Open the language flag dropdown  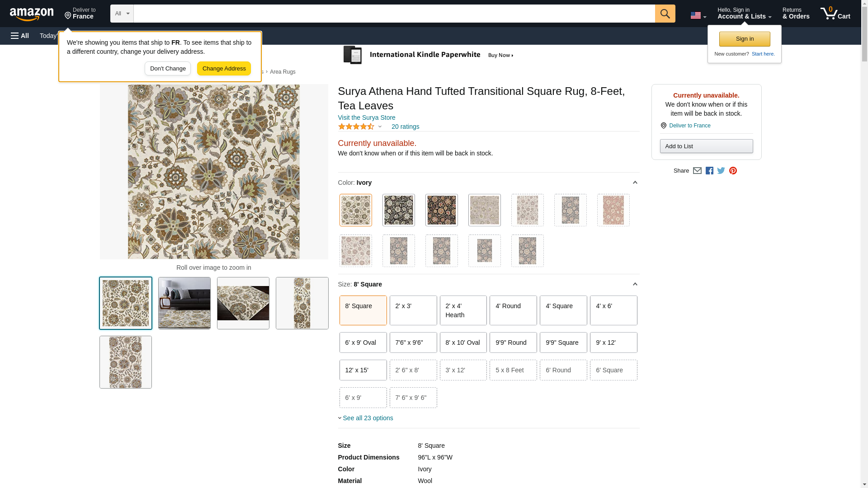coord(698,16)
